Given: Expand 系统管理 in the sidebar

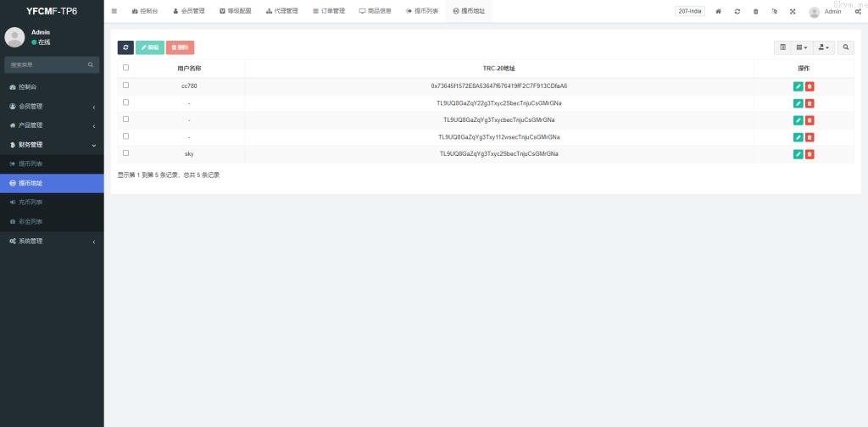Looking at the screenshot, I should [52, 241].
